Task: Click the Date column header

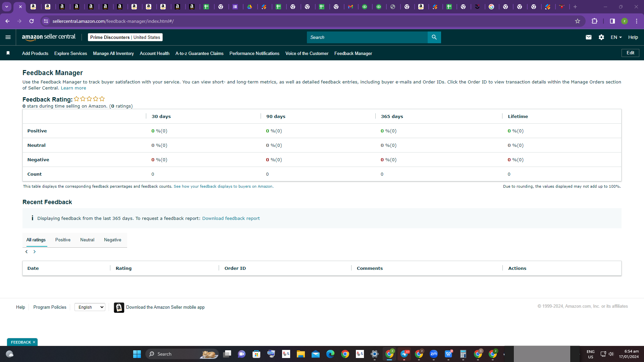Action: (33, 268)
